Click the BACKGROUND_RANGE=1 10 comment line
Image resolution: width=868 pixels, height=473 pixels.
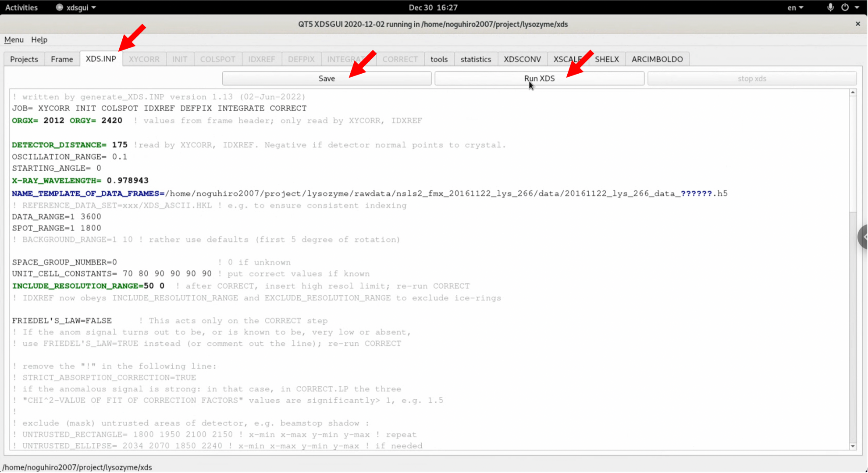pyautogui.click(x=206, y=240)
